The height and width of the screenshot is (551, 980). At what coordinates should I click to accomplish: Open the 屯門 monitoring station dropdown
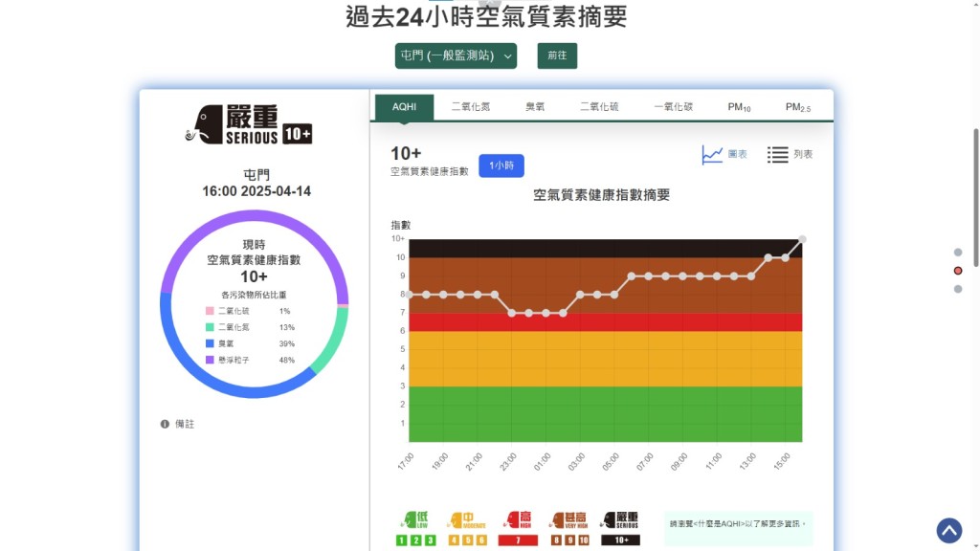[x=456, y=56]
